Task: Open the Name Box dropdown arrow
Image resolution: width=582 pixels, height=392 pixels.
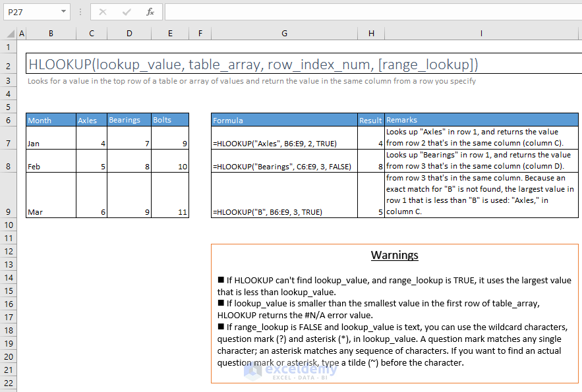Action: [x=63, y=11]
